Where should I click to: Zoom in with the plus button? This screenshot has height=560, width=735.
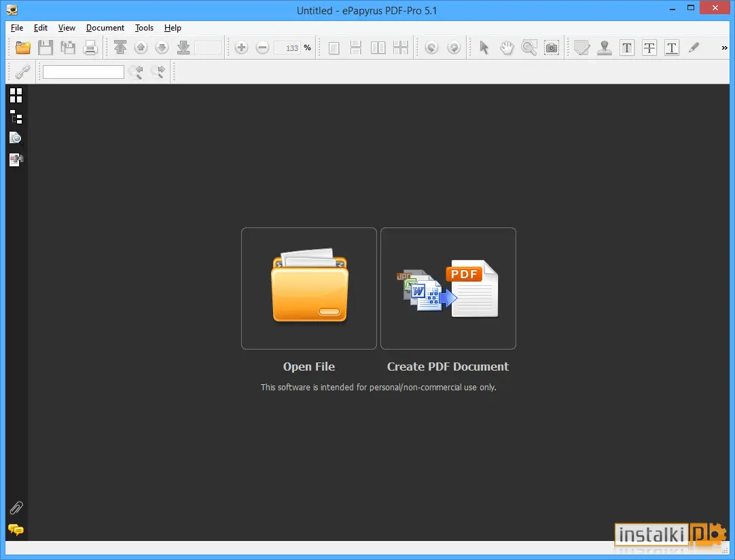241,48
